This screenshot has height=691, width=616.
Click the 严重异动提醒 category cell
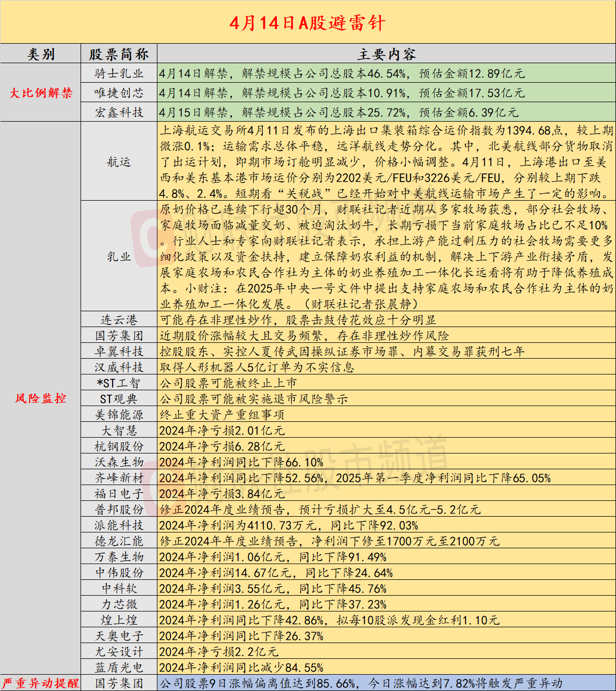(x=41, y=683)
